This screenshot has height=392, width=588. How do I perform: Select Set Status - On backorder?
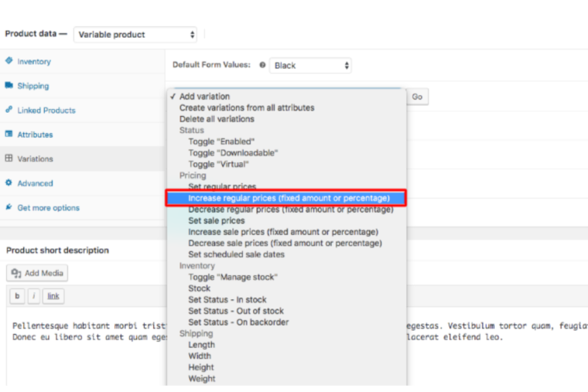pyautogui.click(x=286, y=322)
